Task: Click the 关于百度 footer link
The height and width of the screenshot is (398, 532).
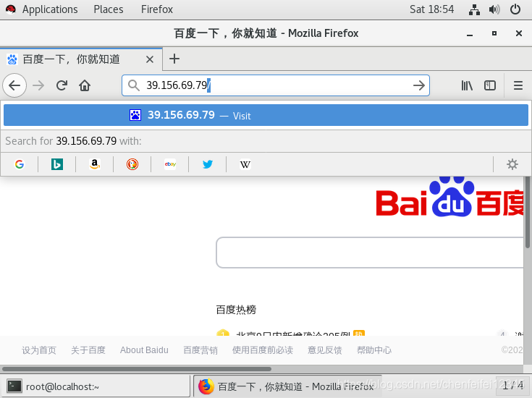Action: pyautogui.click(x=88, y=350)
